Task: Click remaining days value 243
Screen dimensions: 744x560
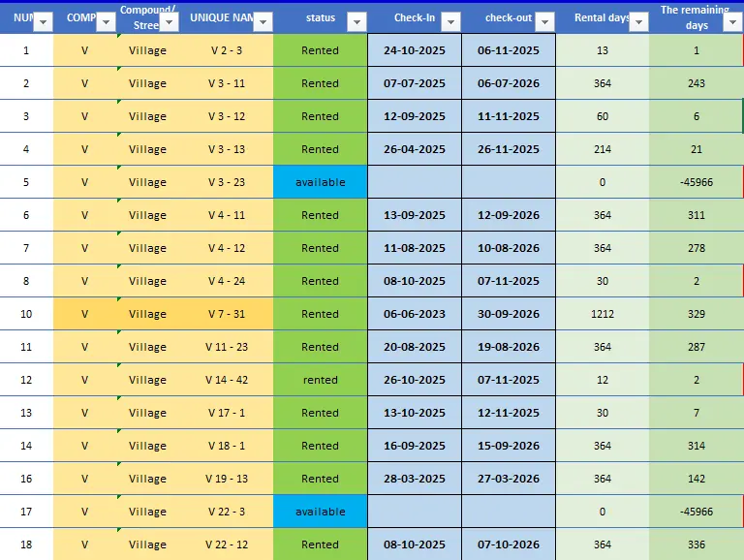Action: click(x=697, y=83)
